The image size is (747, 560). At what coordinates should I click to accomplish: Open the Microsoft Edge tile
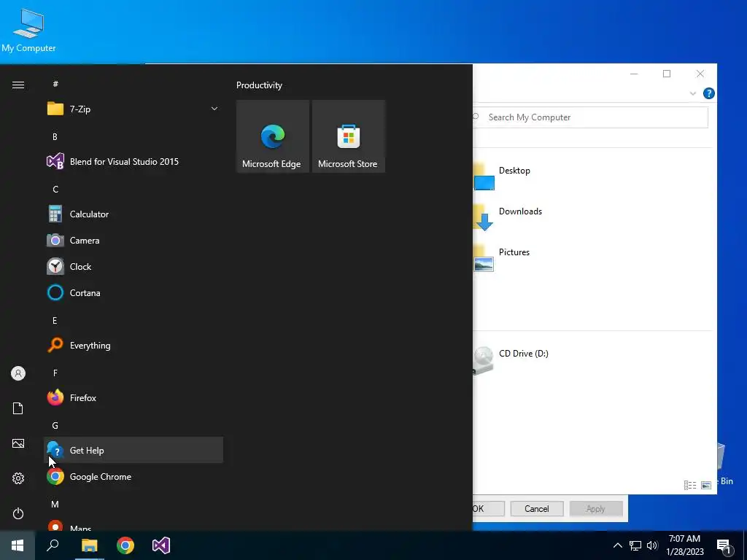273,136
